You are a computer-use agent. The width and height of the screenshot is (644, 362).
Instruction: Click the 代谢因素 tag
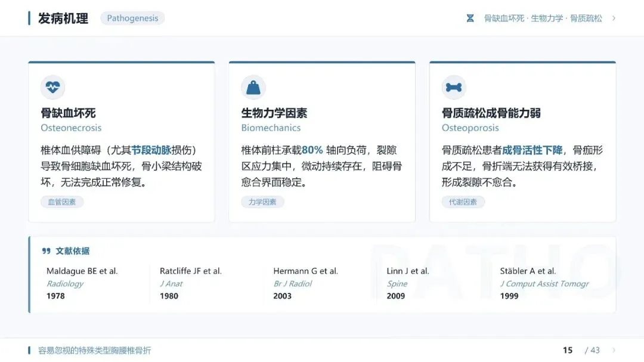[463, 202]
